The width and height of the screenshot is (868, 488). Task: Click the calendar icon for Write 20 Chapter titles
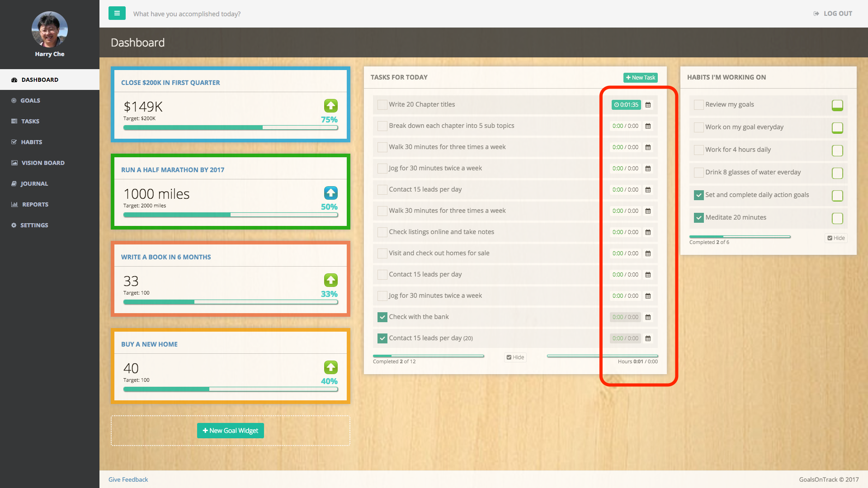tap(648, 105)
